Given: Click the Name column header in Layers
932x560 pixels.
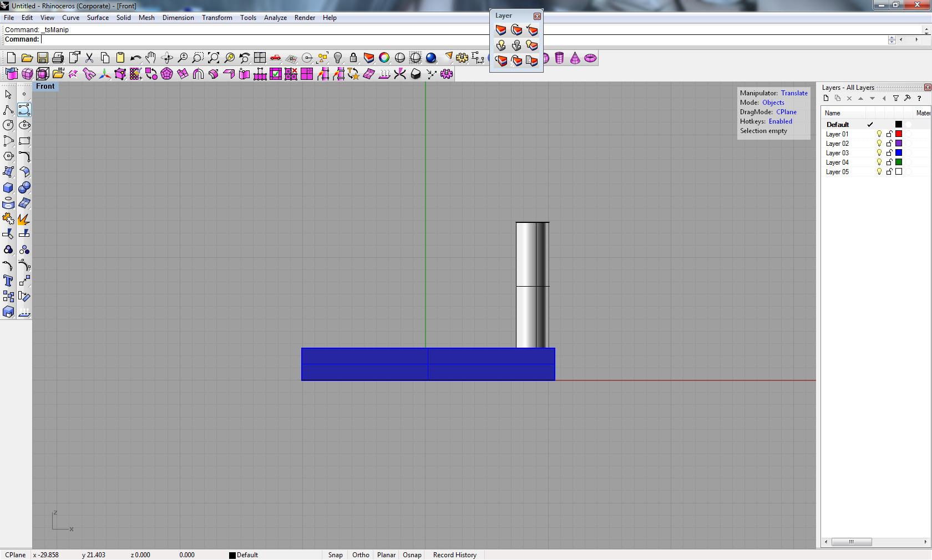Looking at the screenshot, I should pos(833,113).
